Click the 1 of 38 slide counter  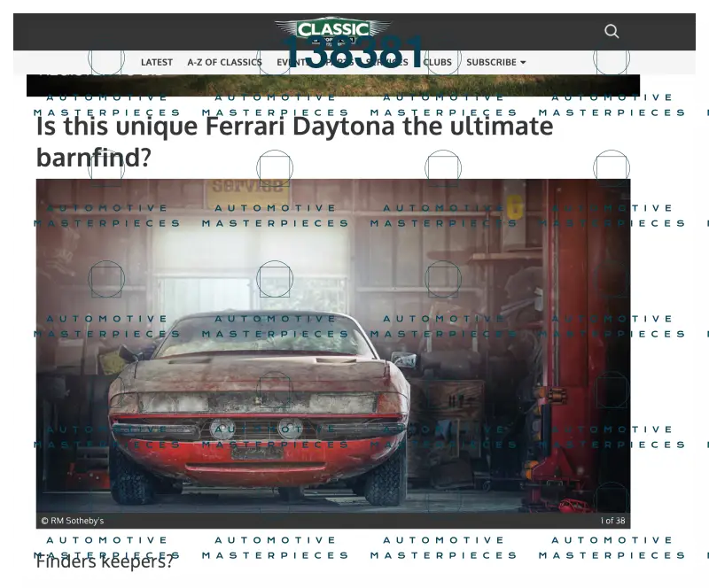click(x=612, y=521)
